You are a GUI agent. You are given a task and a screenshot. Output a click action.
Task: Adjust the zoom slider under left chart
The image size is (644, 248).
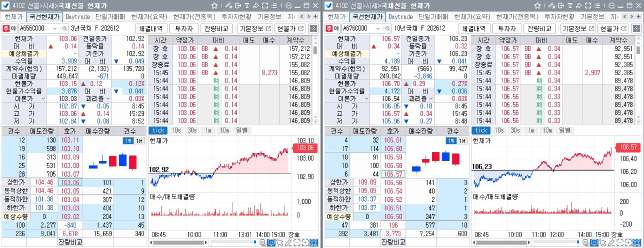point(255,243)
